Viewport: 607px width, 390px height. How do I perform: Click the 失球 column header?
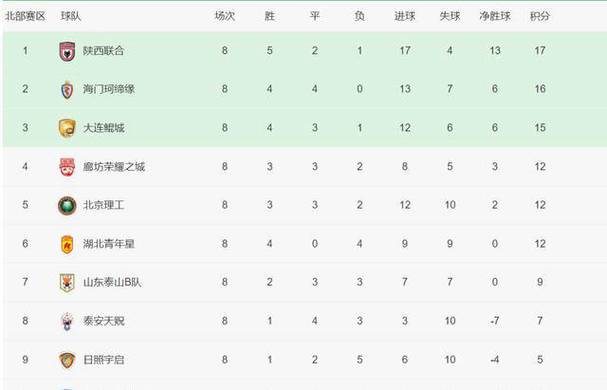(x=450, y=16)
